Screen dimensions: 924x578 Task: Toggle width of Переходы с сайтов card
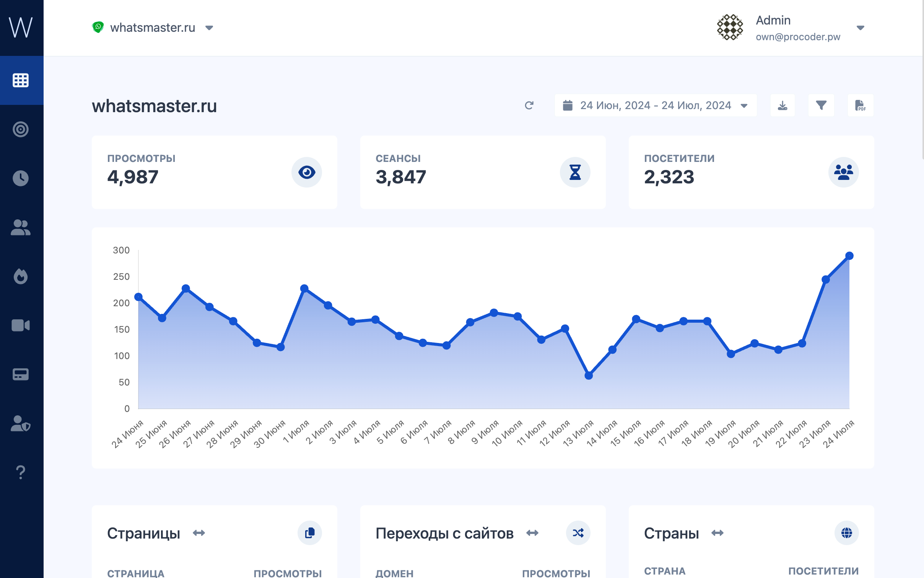[x=532, y=533]
